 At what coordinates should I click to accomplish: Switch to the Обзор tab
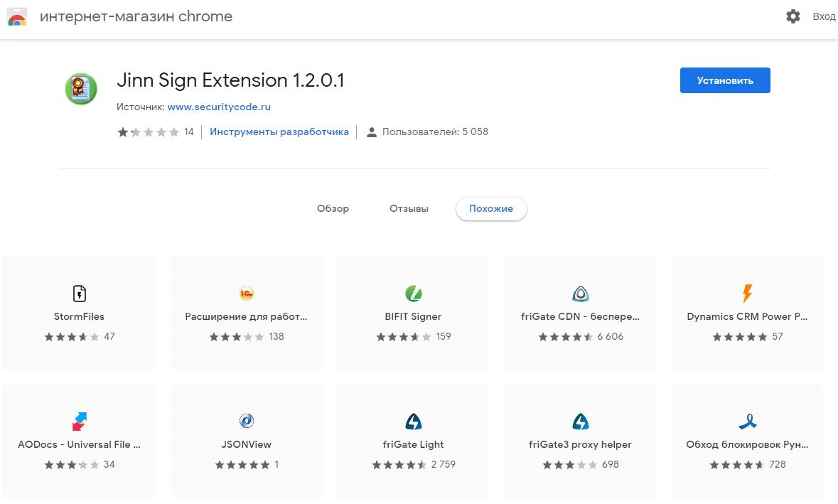click(x=333, y=208)
